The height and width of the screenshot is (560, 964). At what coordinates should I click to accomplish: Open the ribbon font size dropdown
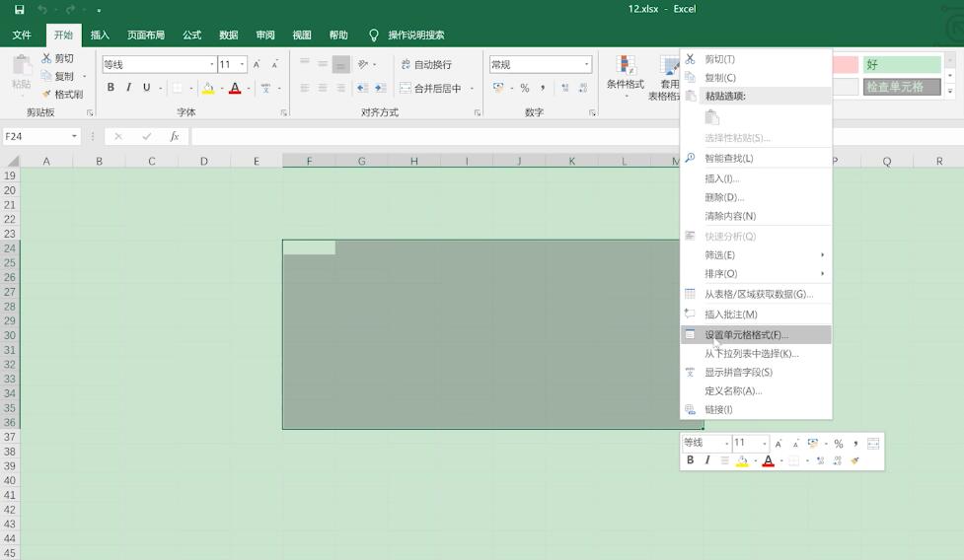(242, 64)
